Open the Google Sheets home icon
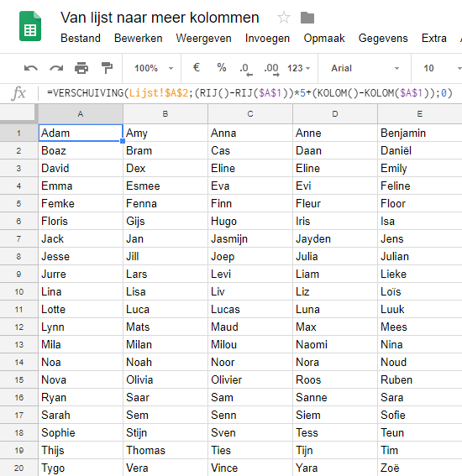 tap(30, 26)
